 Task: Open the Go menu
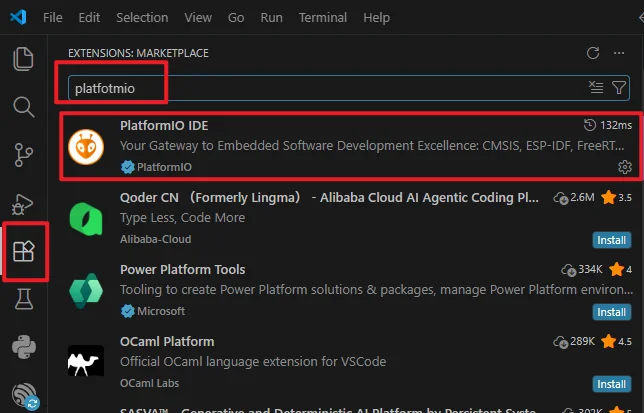(x=236, y=18)
